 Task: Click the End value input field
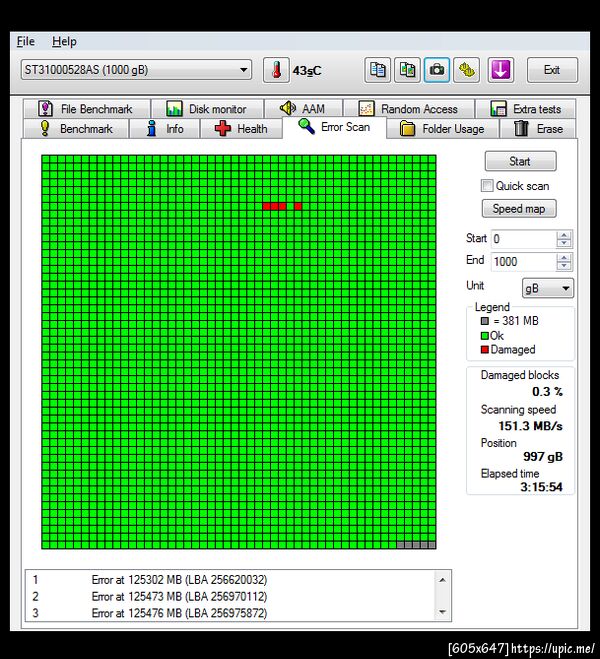[x=524, y=262]
